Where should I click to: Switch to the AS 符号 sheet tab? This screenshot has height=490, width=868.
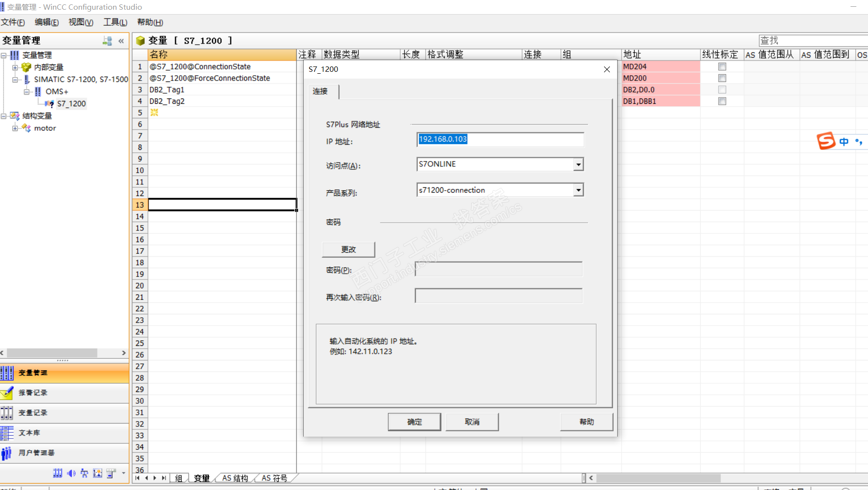pyautogui.click(x=275, y=478)
